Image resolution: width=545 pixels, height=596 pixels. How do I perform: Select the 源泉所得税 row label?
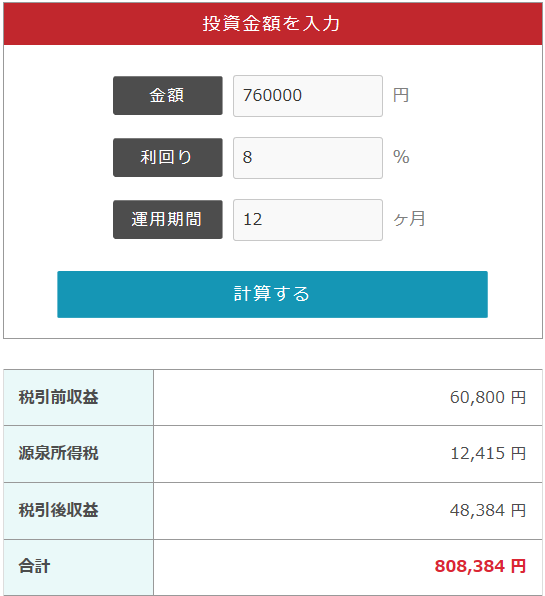[x=59, y=453]
